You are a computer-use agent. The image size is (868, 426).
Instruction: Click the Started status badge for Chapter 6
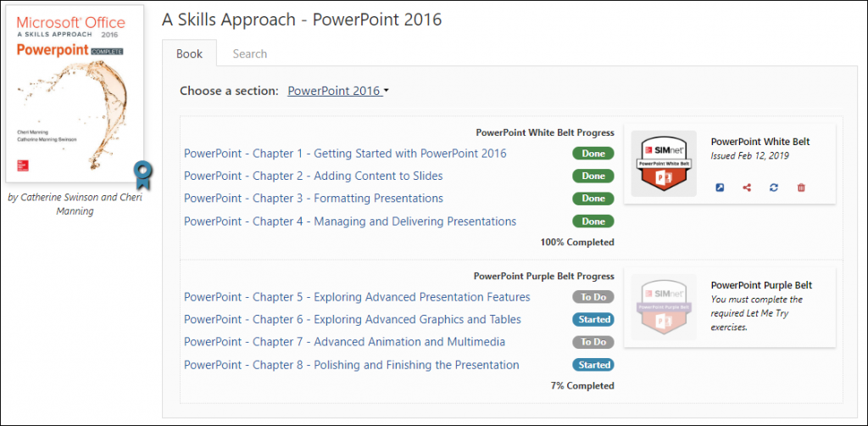tap(593, 320)
